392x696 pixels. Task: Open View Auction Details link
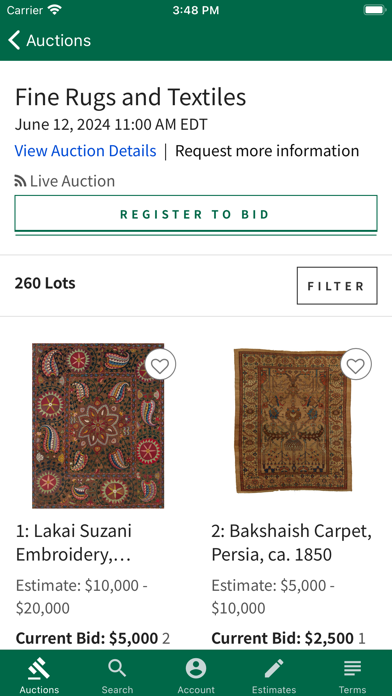coord(85,151)
